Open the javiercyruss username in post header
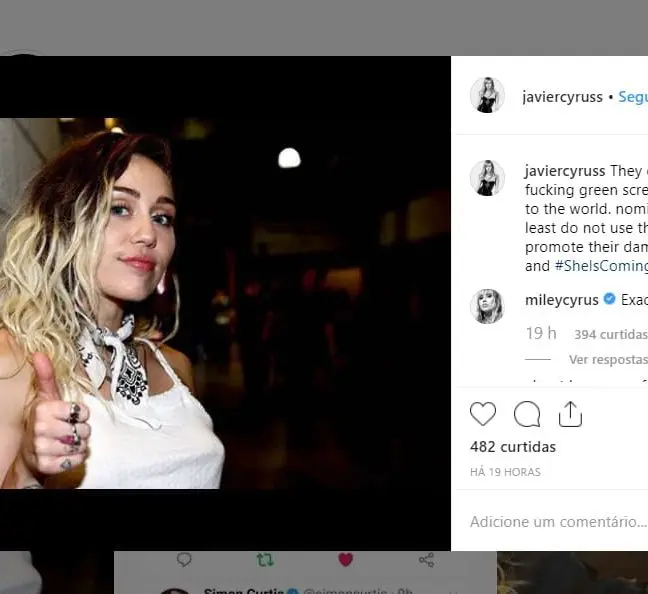 (563, 97)
